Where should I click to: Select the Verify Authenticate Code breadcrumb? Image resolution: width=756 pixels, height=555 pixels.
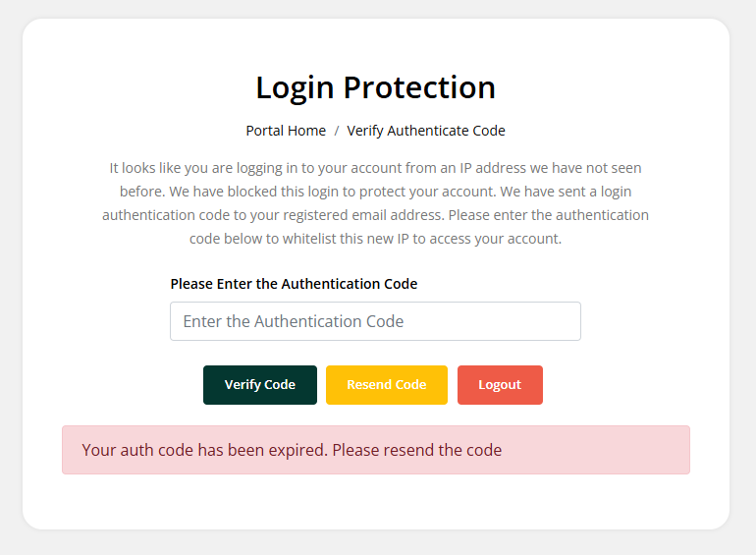tap(426, 131)
